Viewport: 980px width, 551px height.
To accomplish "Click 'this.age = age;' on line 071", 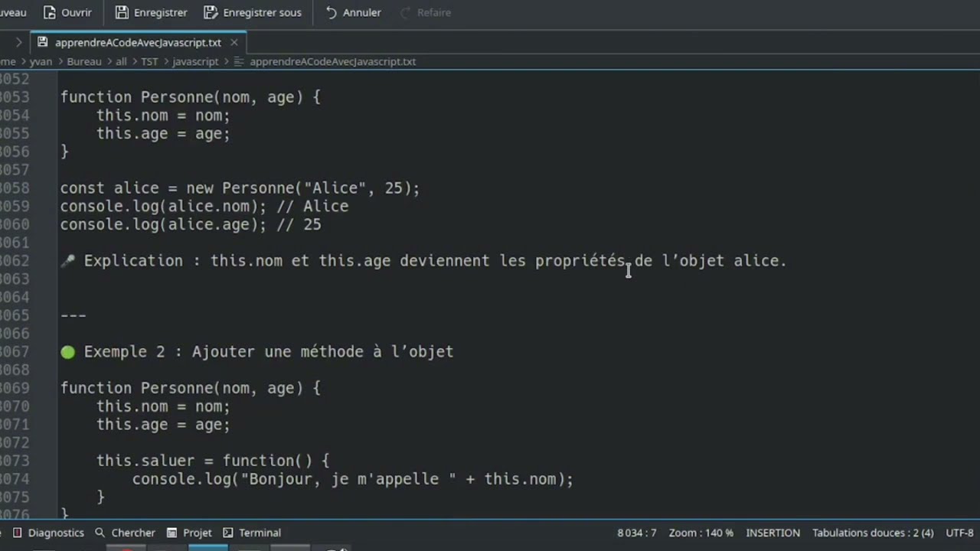I will pyautogui.click(x=163, y=425).
